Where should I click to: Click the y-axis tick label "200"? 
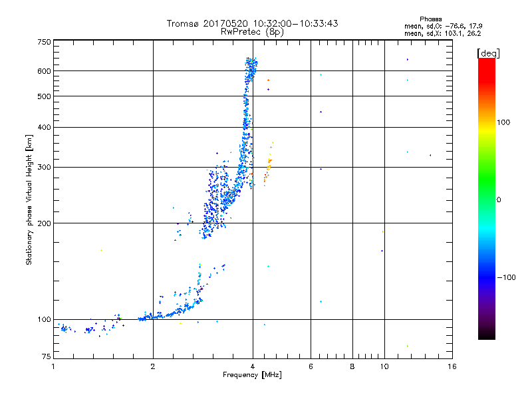click(44, 223)
